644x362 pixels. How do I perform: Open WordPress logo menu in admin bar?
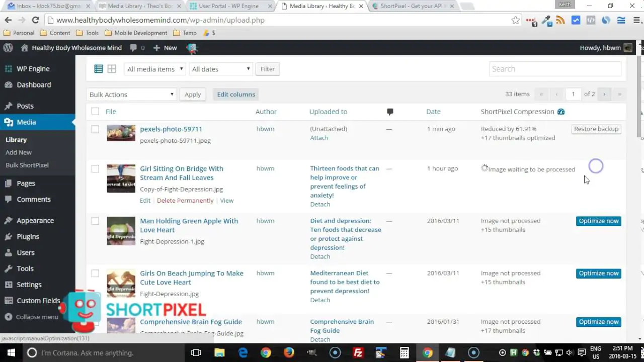click(x=8, y=48)
